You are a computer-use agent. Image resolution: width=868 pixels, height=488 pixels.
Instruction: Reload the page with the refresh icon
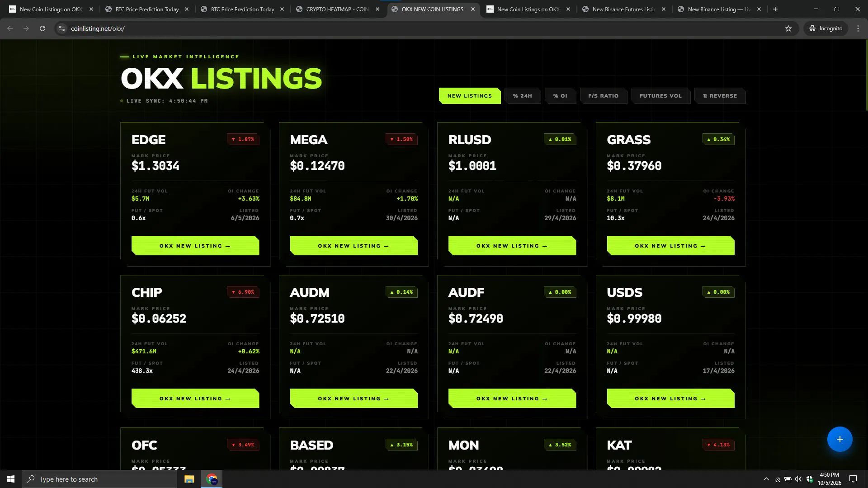pos(42,28)
